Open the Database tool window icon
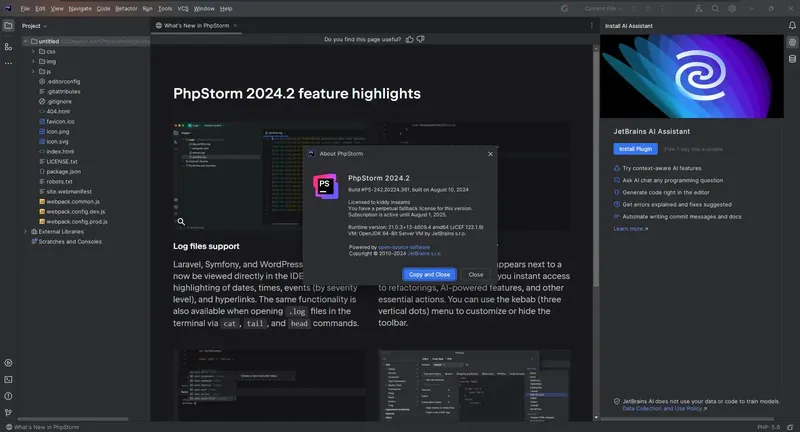 [x=792, y=59]
